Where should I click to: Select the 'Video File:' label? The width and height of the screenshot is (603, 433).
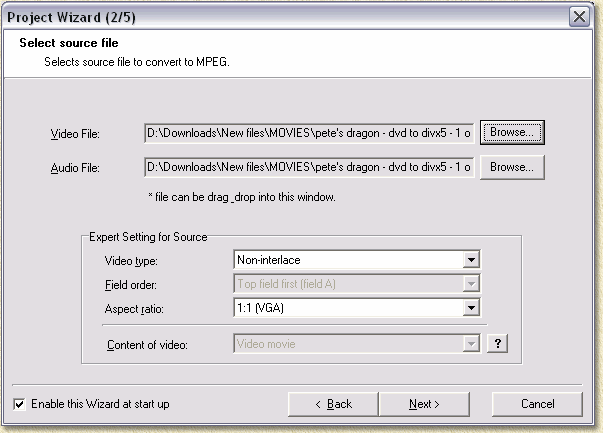tap(75, 134)
